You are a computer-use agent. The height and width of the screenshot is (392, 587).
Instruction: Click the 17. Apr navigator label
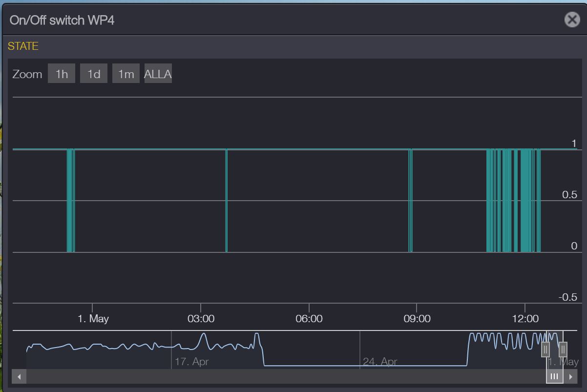pyautogui.click(x=191, y=362)
